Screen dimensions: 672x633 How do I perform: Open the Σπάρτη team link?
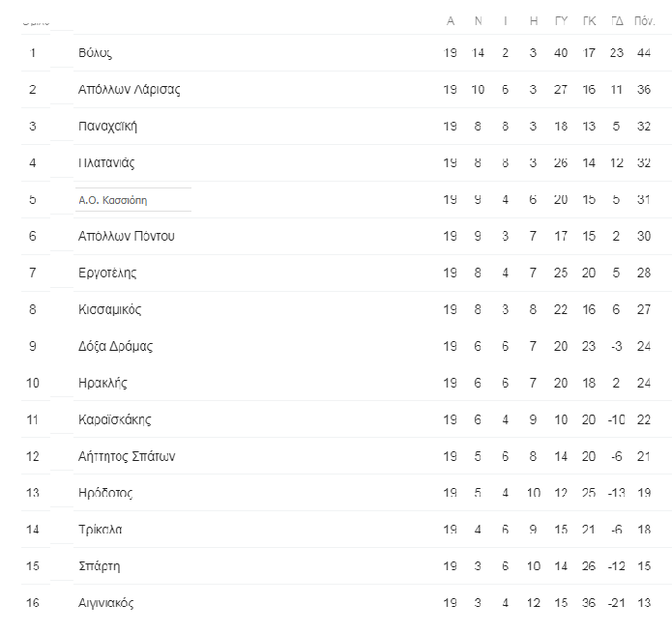99,566
